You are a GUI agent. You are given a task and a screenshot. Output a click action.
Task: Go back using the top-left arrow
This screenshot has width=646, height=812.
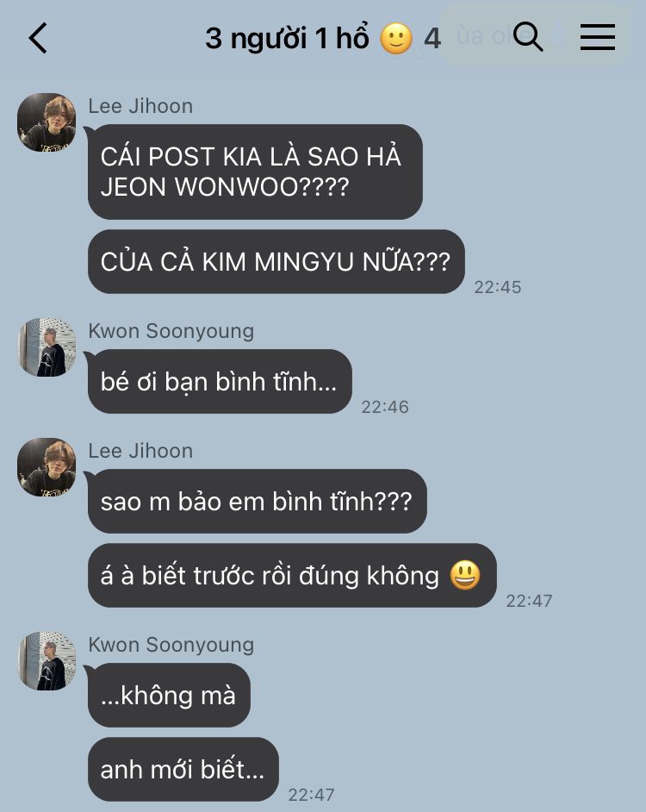click(x=38, y=38)
